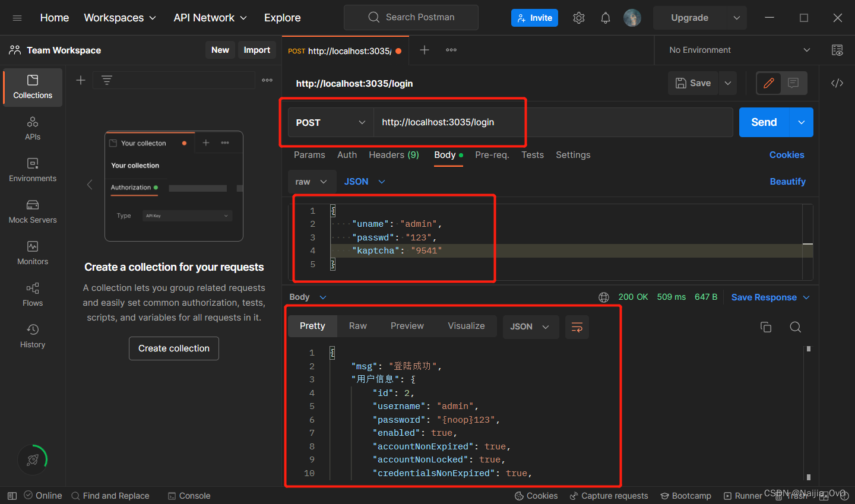Image resolution: width=855 pixels, height=504 pixels.
Task: Click the collections filter icon
Action: pyautogui.click(x=107, y=80)
